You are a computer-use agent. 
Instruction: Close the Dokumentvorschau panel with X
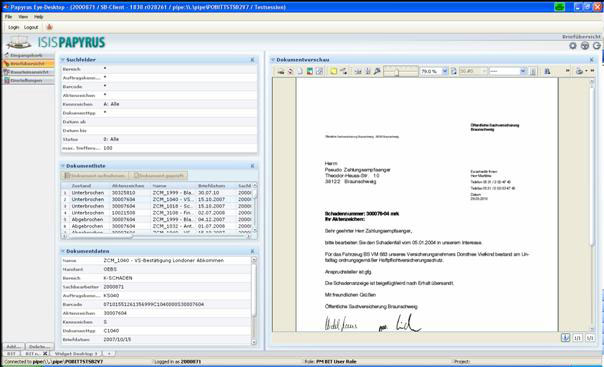(592, 60)
